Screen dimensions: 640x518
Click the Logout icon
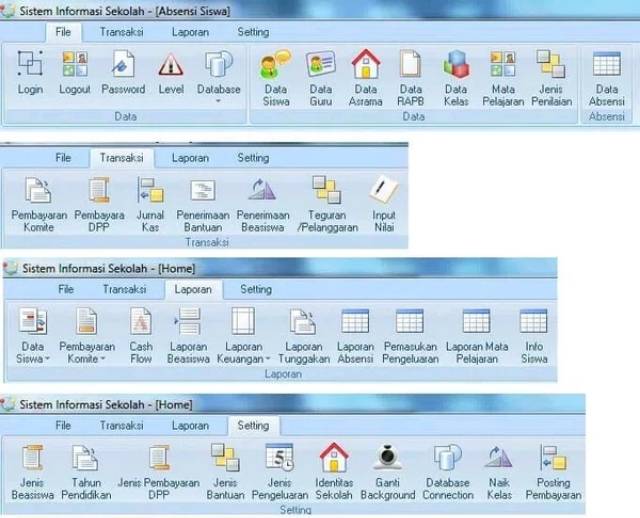pyautogui.click(x=74, y=67)
